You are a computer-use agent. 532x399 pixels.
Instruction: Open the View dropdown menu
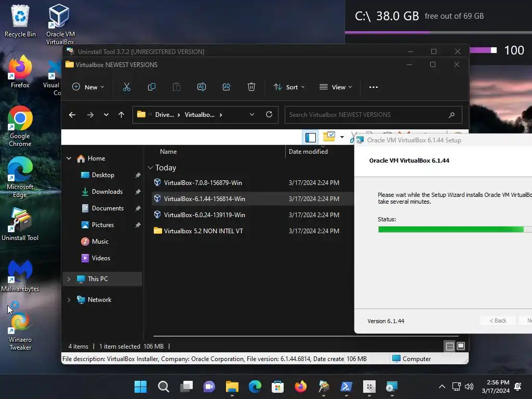336,87
